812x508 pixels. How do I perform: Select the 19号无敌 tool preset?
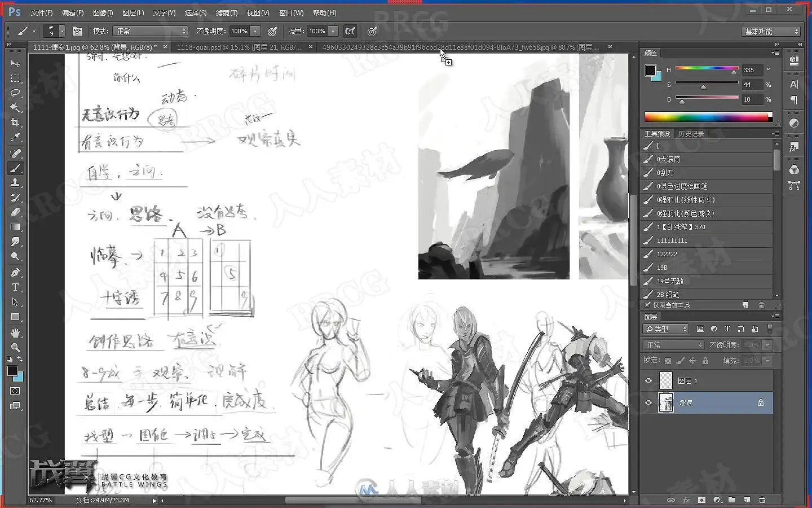[707, 281]
